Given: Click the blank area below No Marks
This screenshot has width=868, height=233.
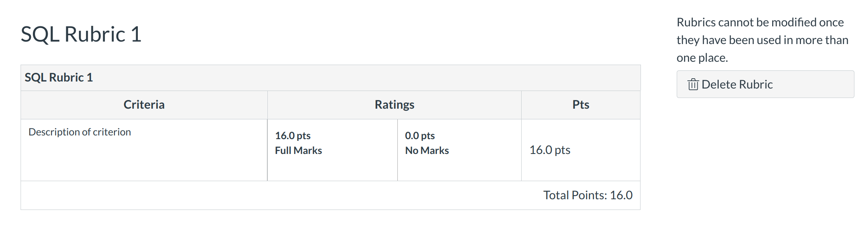Looking at the screenshot, I should [459, 169].
